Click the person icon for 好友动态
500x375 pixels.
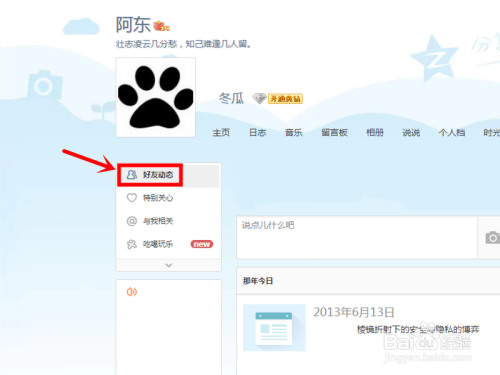[132, 174]
